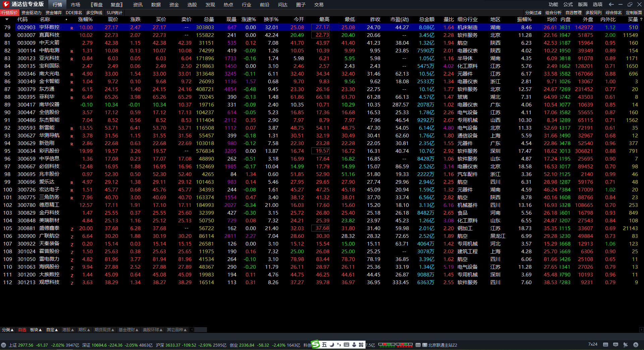644x350 pixels.
Task: Expand the 期货现货 bottom dropdown
Action: click(104, 330)
